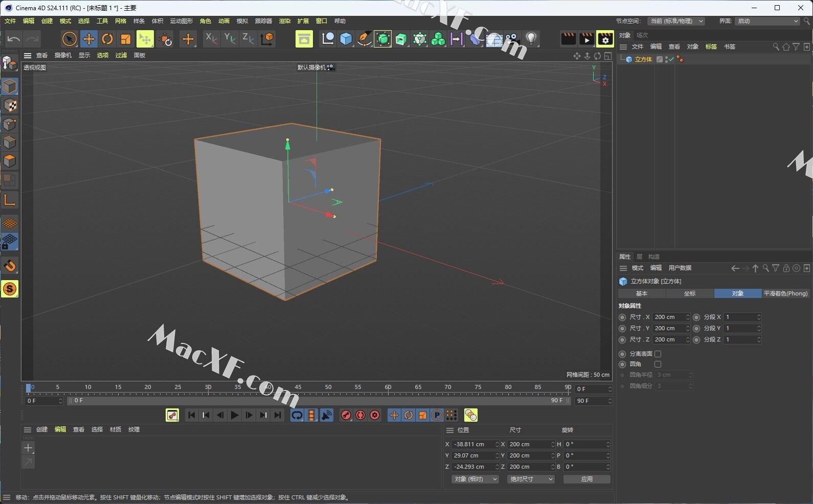The height and width of the screenshot is (504, 813).
Task: Open the 层 layers tab
Action: (639, 257)
